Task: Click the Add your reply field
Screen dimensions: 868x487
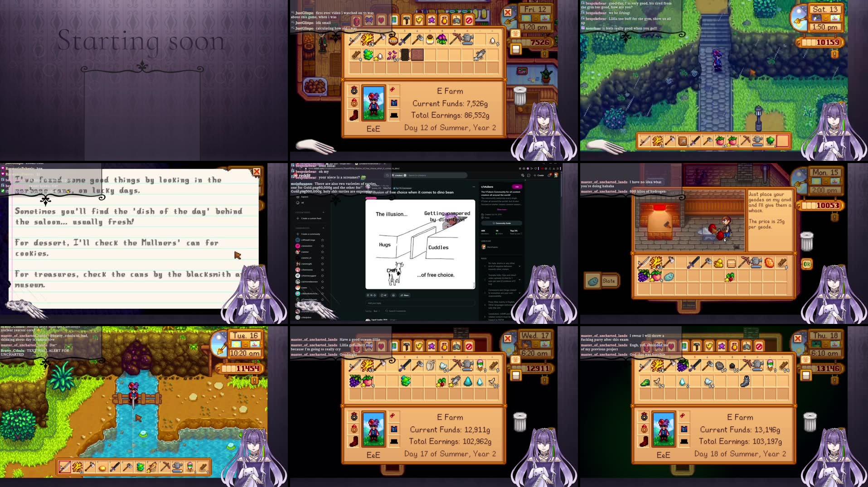Action: click(420, 303)
